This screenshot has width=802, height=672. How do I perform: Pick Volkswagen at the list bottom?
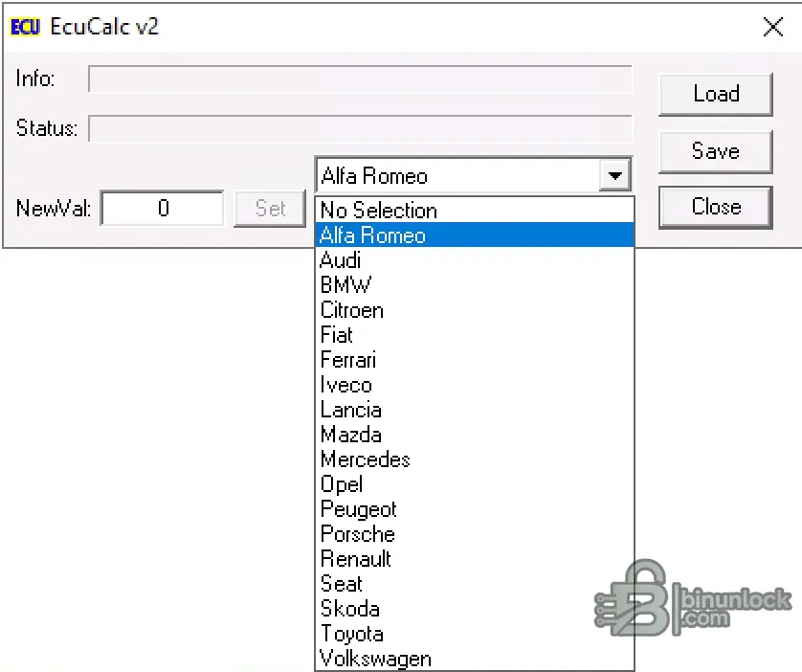[x=376, y=659]
